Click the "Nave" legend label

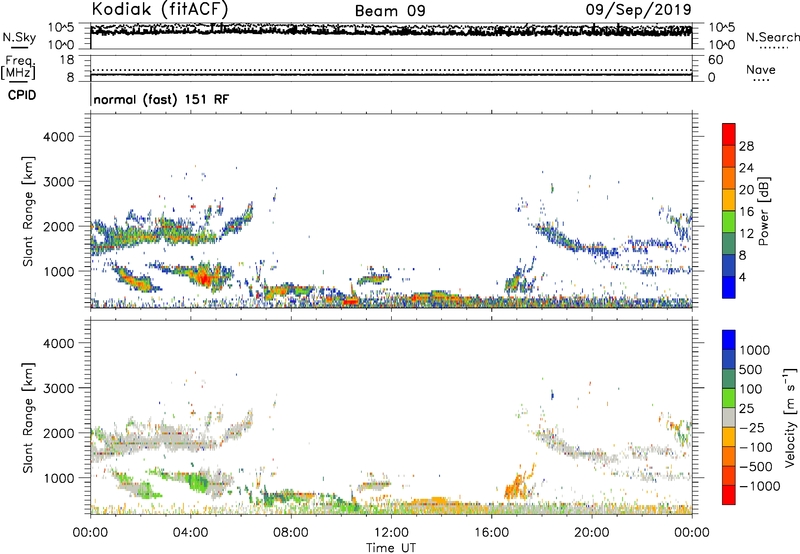(761, 69)
